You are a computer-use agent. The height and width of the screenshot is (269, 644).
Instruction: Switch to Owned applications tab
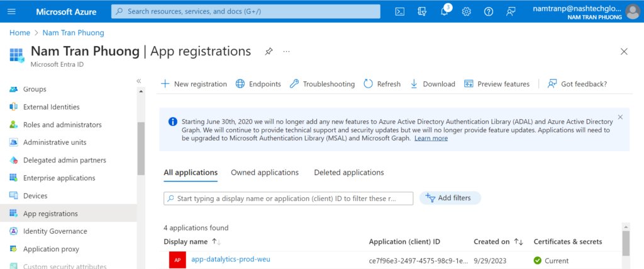264,173
